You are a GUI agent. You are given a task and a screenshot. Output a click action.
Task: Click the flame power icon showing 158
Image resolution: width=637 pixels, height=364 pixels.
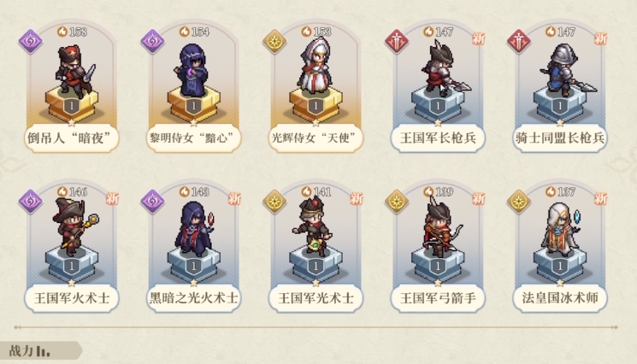click(x=62, y=32)
